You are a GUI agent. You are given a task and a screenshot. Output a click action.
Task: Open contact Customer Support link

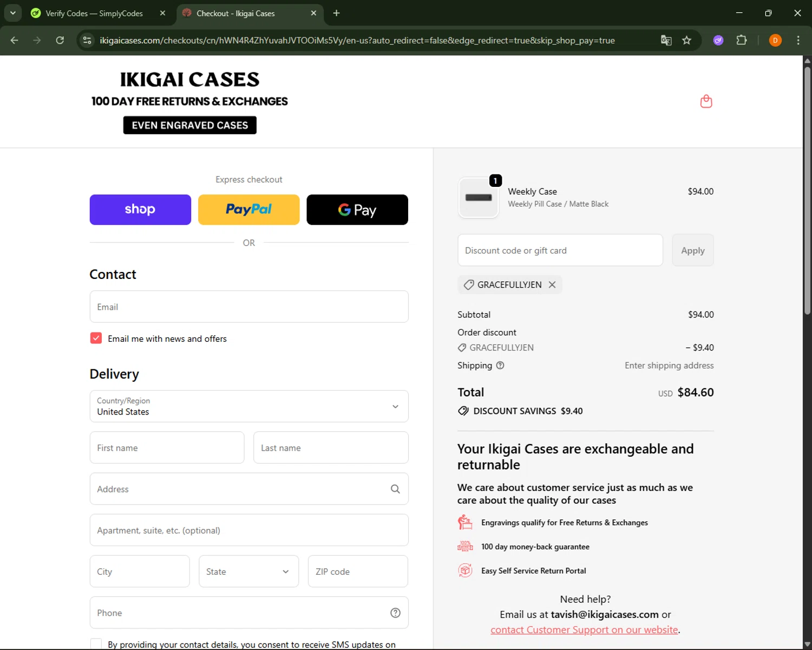584,630
